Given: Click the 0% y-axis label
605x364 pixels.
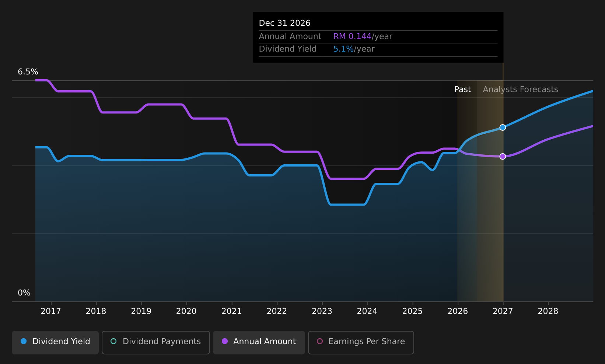Looking at the screenshot, I should coord(24,293).
